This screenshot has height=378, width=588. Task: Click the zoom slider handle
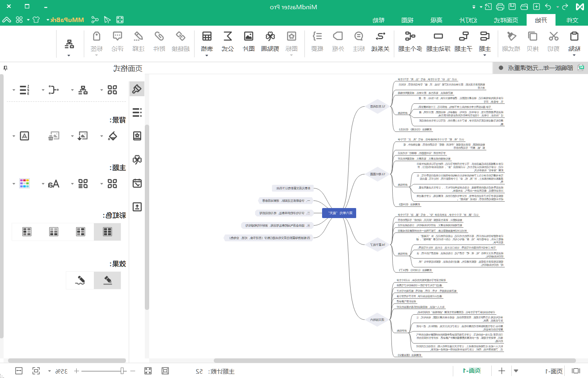tap(122, 371)
